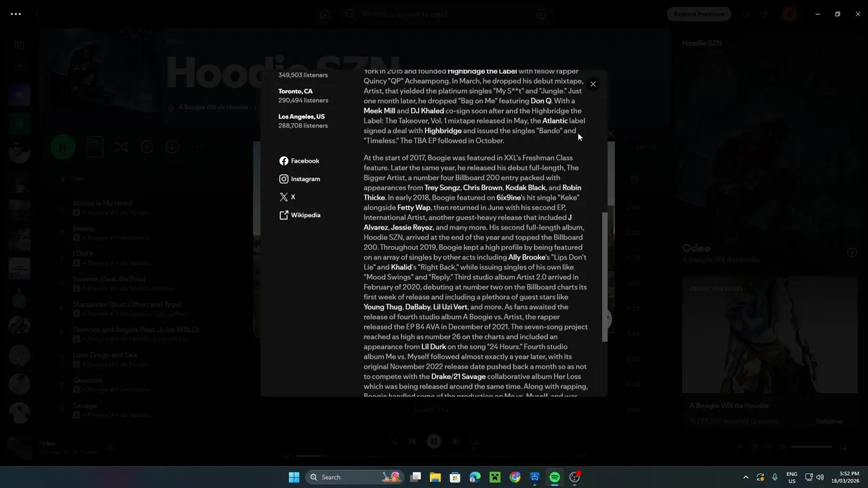This screenshot has height=488, width=868.
Task: Click the 349,503 listeners count
Action: [303, 75]
